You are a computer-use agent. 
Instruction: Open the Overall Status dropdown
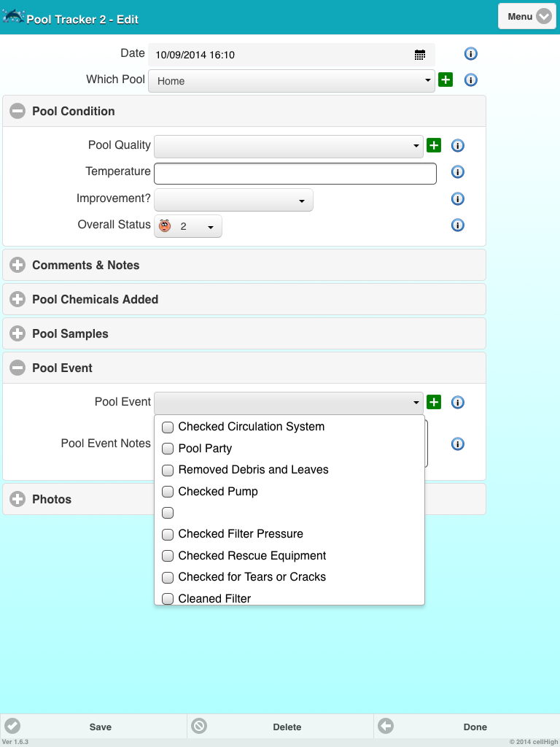click(x=188, y=226)
